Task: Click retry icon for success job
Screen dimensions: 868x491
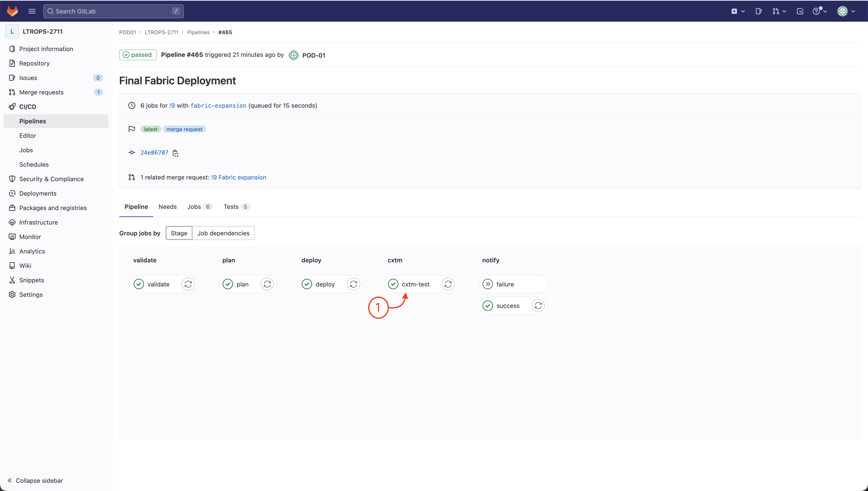Action: pos(538,306)
